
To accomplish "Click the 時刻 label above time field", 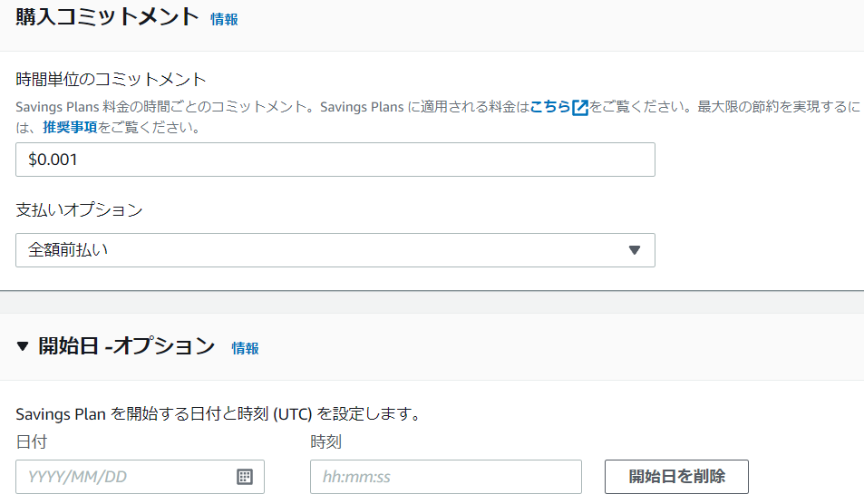I will click(325, 442).
